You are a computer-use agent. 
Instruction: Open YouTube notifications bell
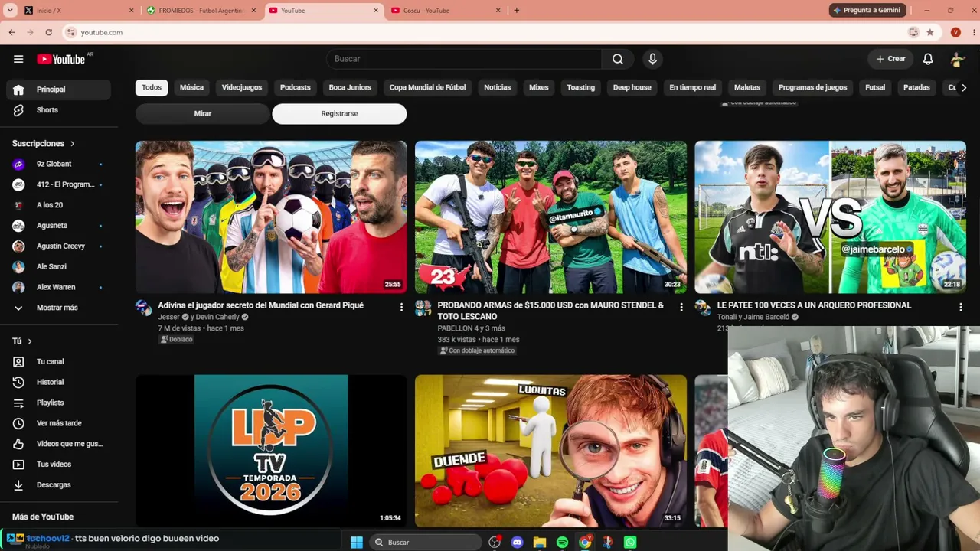928,59
